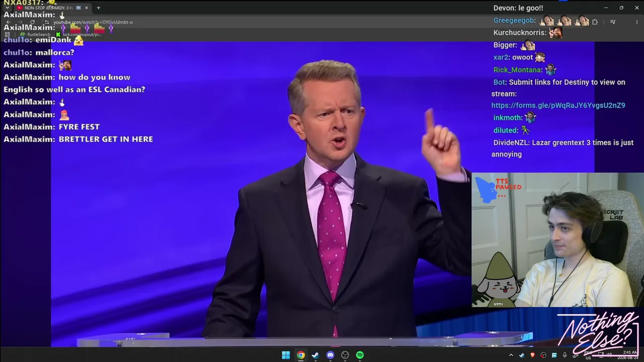Show hidden system tray icons
Screen dimensions: 644x362
511,355
